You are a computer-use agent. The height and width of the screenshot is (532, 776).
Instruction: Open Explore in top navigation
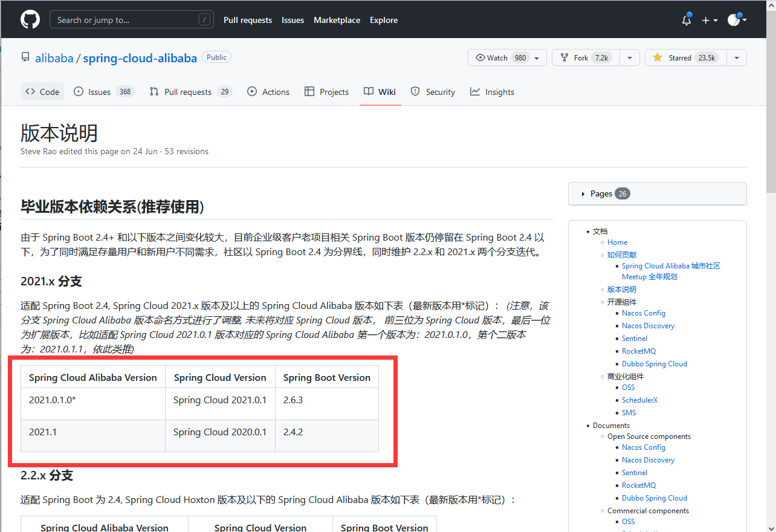coord(384,20)
